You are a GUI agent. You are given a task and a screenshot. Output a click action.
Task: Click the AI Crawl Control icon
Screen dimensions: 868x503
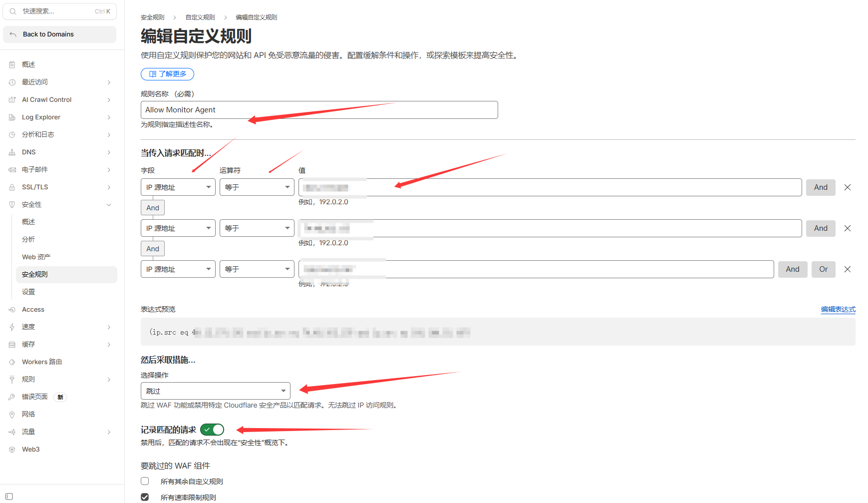pos(12,100)
